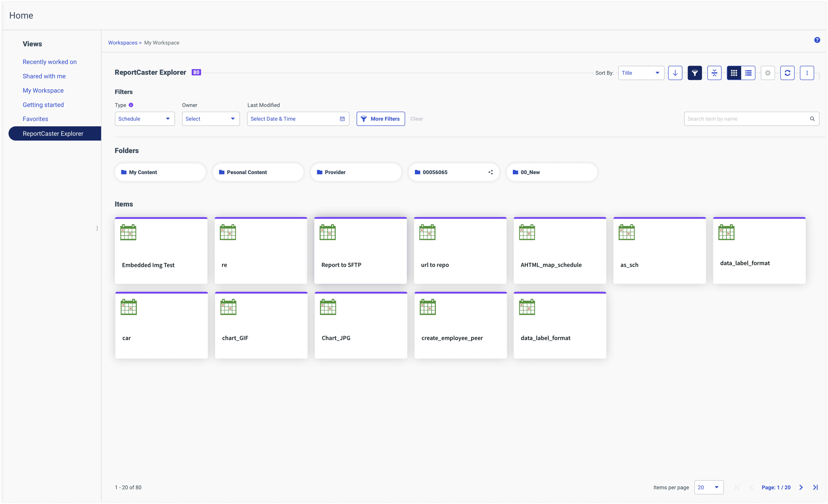828x504 pixels.
Task: Open the vertical ellipsis more options menu
Action: (806, 73)
